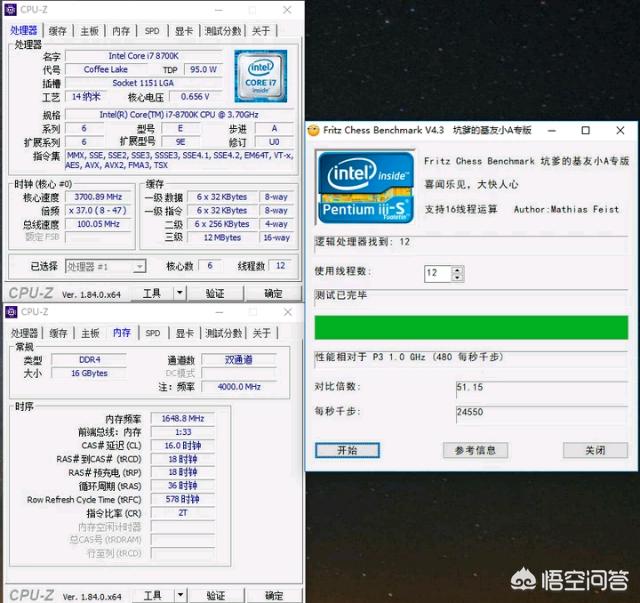Switch to 内存 tab in top CPU-Z window
Screen dimensions: 640x603
coord(121,31)
